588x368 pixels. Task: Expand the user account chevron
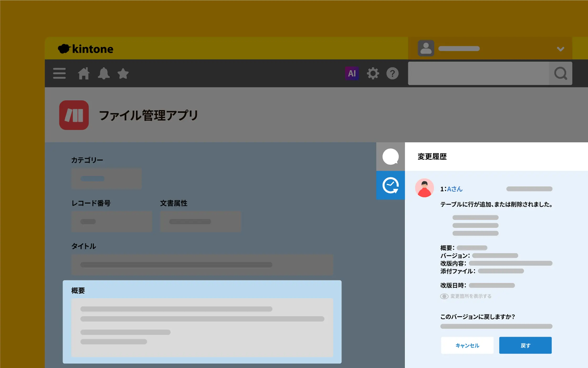tap(560, 49)
